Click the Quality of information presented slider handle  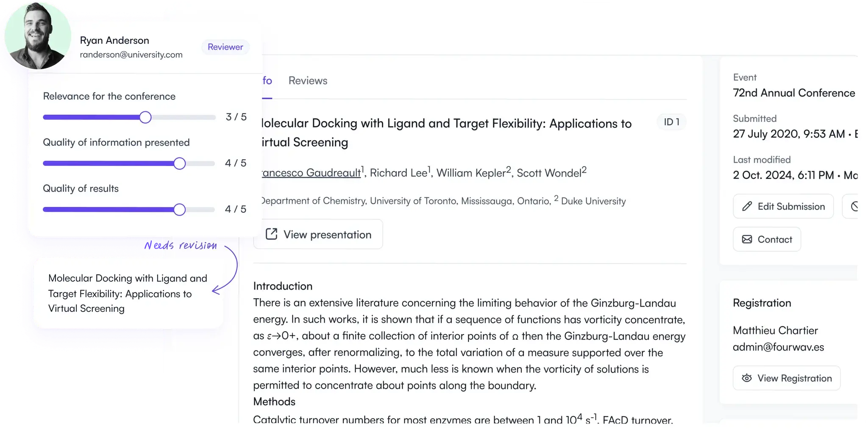pos(179,163)
